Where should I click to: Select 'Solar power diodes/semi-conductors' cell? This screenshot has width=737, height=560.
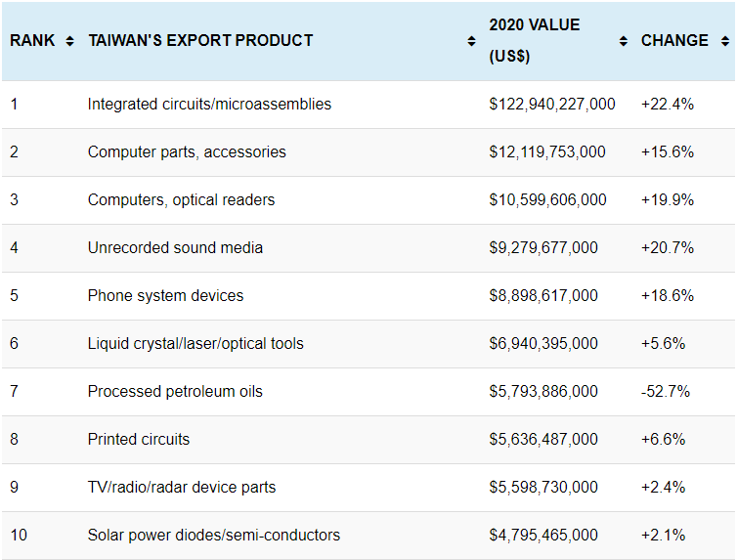[x=214, y=536]
